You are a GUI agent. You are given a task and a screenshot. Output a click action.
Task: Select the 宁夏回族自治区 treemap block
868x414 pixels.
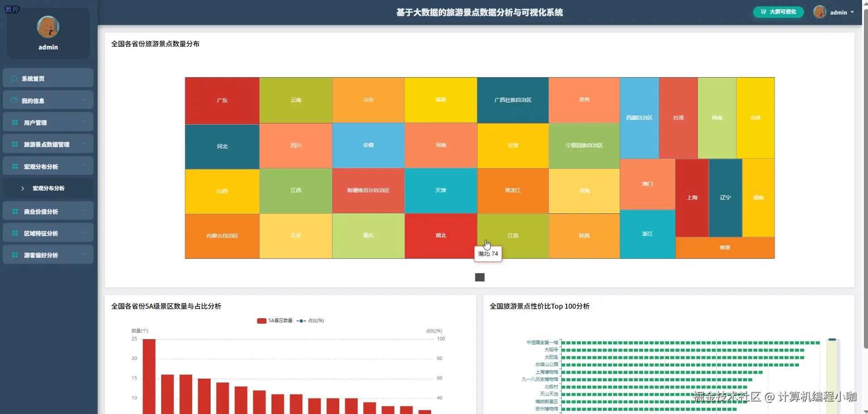[x=584, y=146]
